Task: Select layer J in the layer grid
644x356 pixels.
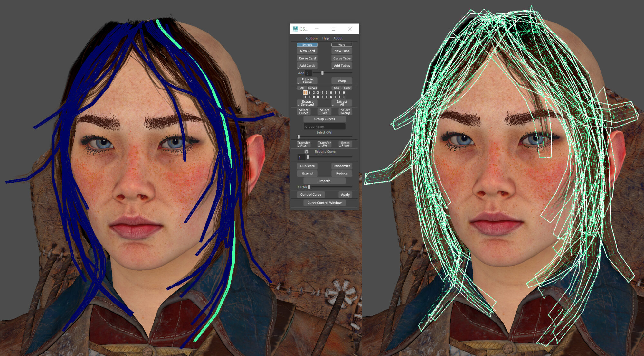Action: [x=344, y=97]
